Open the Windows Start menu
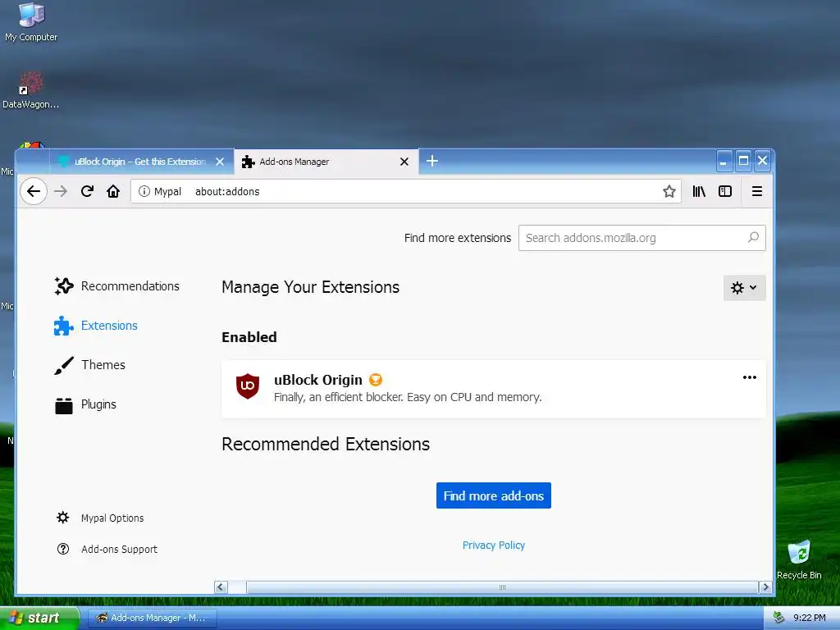The width and height of the screenshot is (840, 630). click(39, 618)
